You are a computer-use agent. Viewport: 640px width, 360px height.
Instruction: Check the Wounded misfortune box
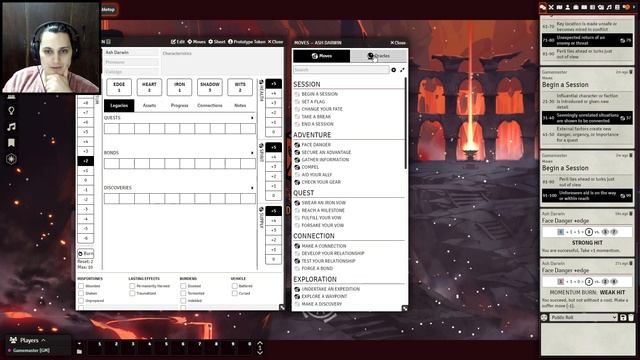[x=81, y=286]
